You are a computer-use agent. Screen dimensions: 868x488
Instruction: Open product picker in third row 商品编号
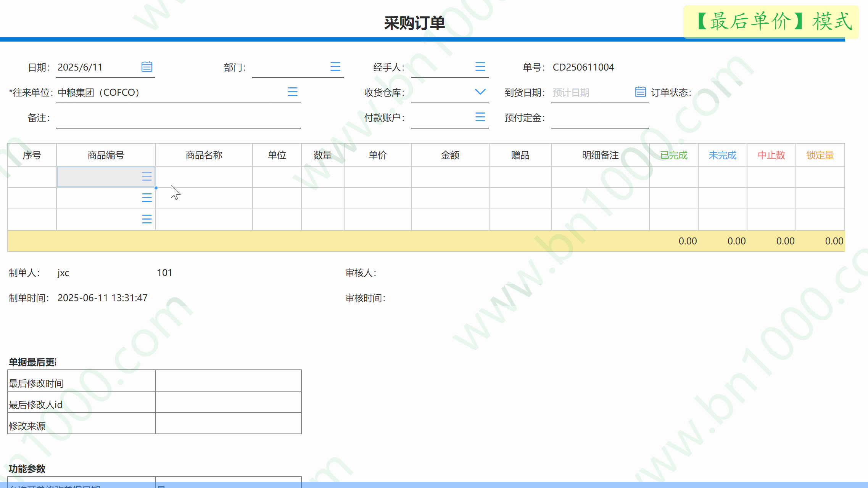point(147,219)
